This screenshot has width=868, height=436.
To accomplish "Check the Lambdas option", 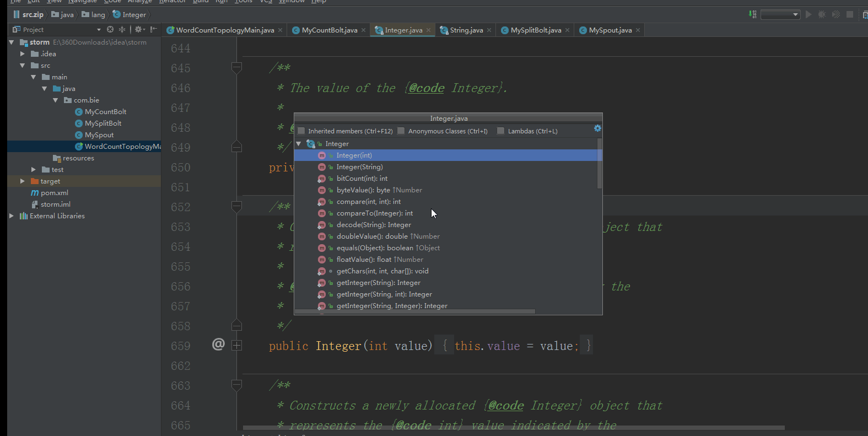I will pos(501,131).
